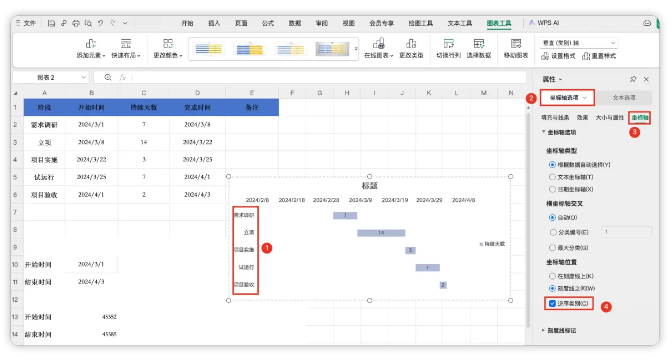Screen dimensions: 672x360
Task: Switch to the 图表工具 ribbon tab
Action: [499, 23]
